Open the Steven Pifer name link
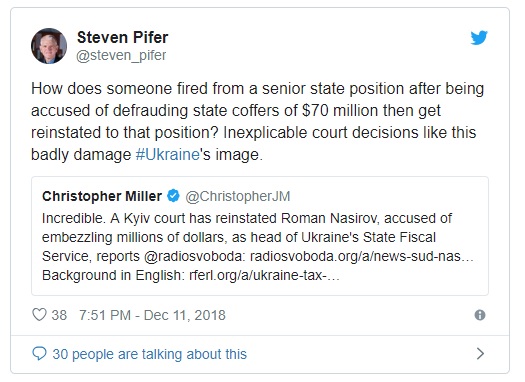Image resolution: width=525 pixels, height=382 pixels. point(123,37)
